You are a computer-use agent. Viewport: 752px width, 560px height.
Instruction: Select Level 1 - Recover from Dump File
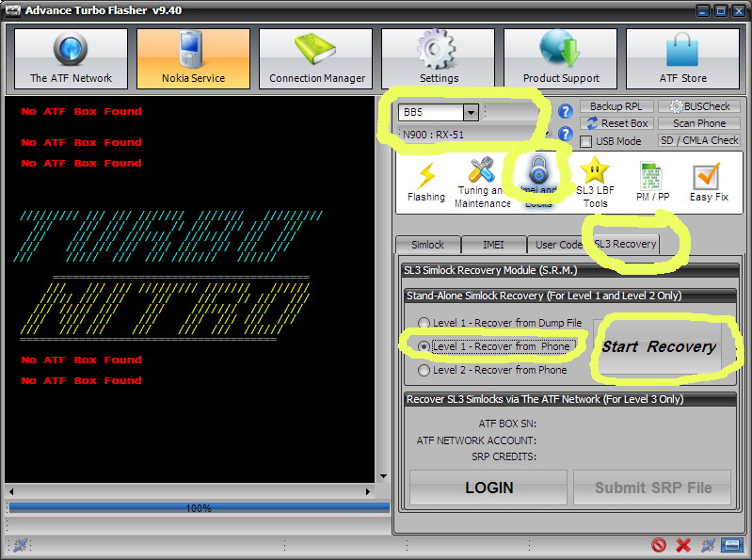[x=424, y=323]
